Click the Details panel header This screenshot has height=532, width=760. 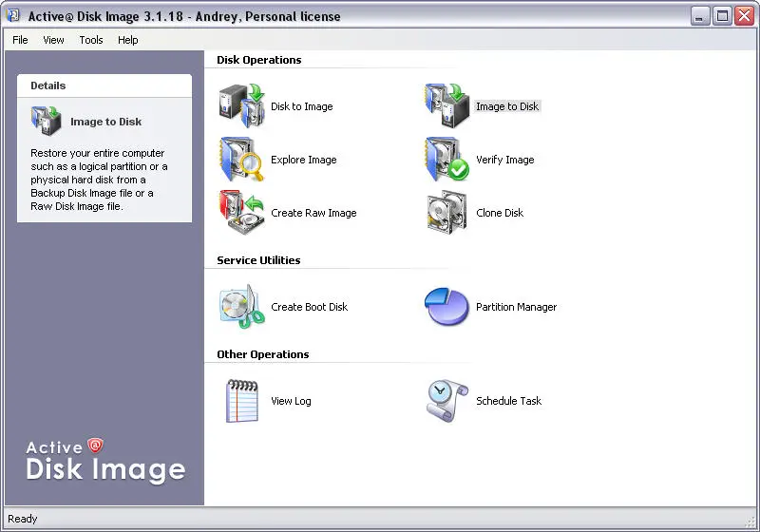tap(104, 85)
